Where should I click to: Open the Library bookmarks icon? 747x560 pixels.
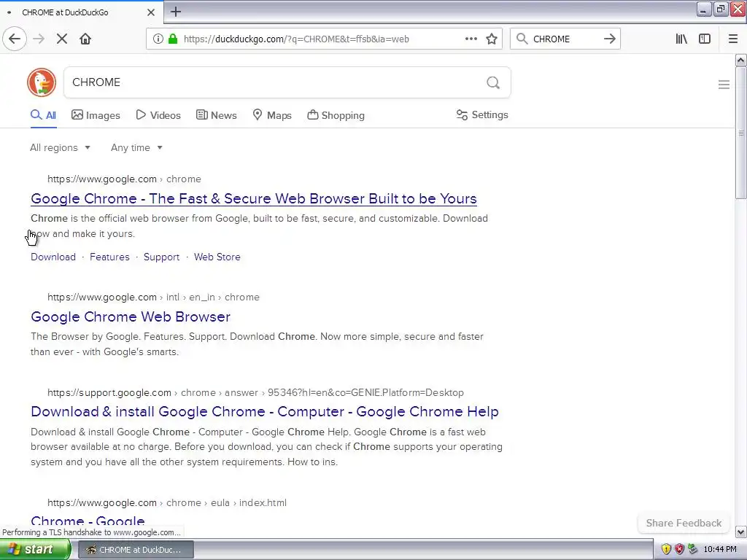pos(681,39)
